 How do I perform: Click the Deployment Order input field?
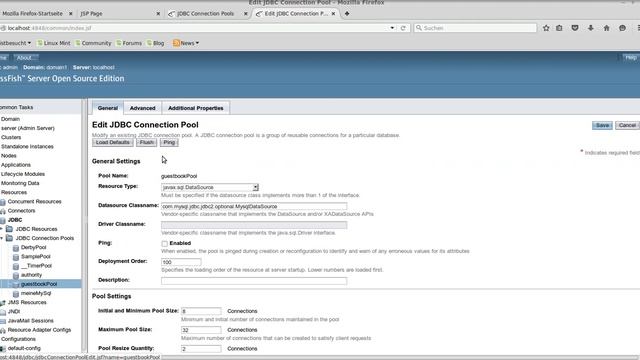181,262
